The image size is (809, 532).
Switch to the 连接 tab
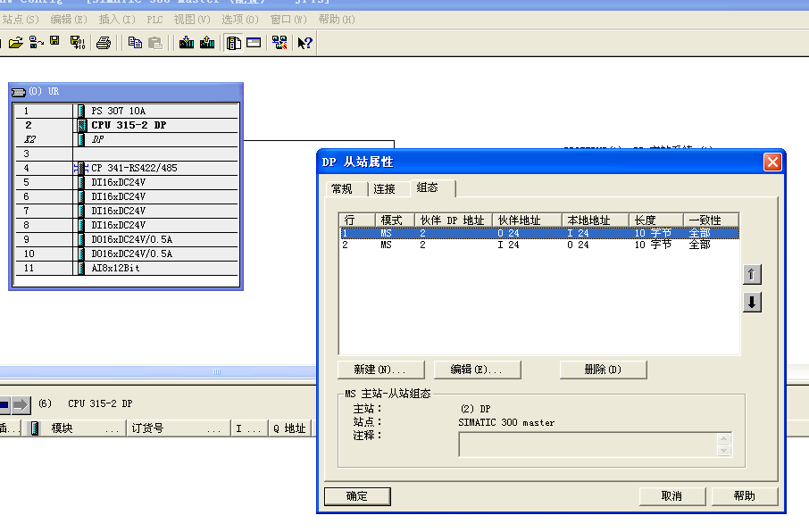click(389, 189)
